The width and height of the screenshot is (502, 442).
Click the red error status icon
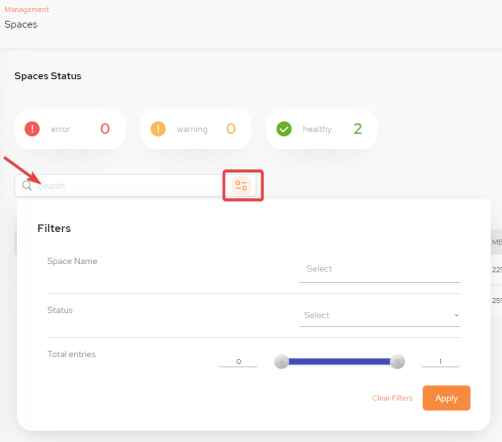click(32, 129)
